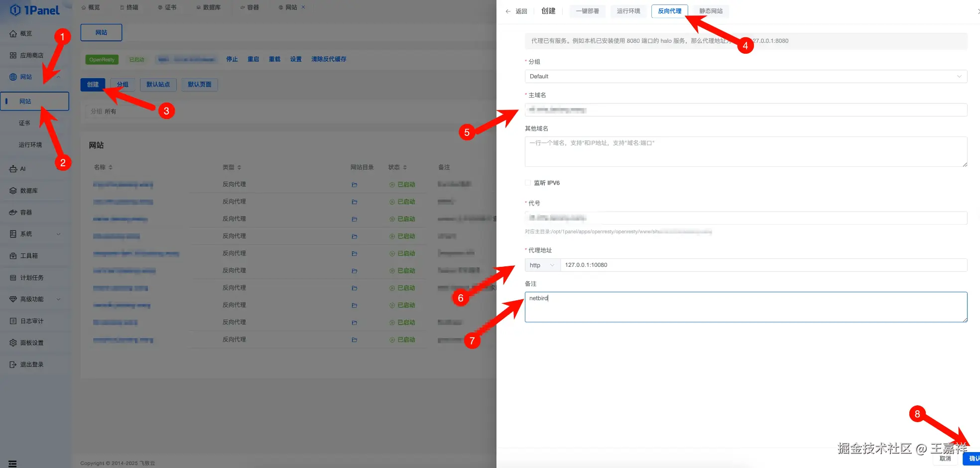Viewport: 980px width, 468px height.
Task: Open the 证书 top tab
Action: tap(167, 7)
